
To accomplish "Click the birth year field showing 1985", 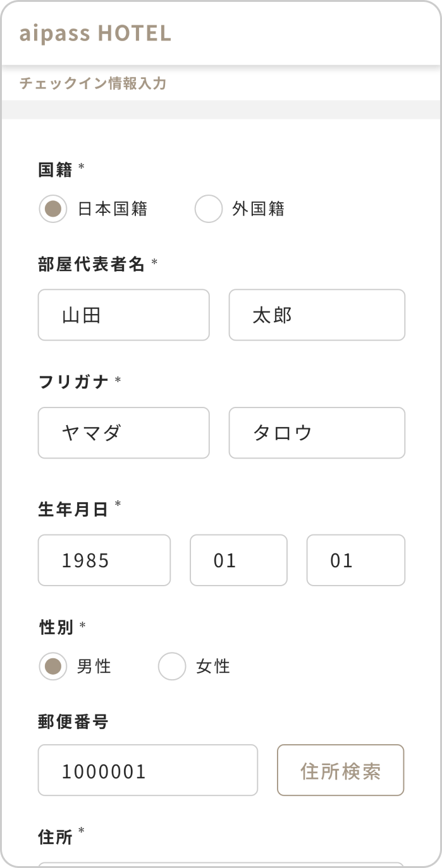I will click(x=104, y=560).
